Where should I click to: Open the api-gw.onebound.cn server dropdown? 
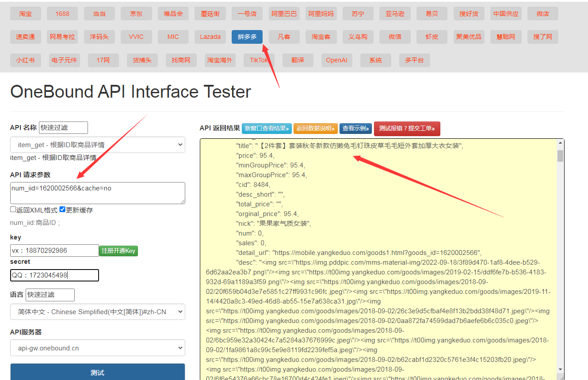98,348
